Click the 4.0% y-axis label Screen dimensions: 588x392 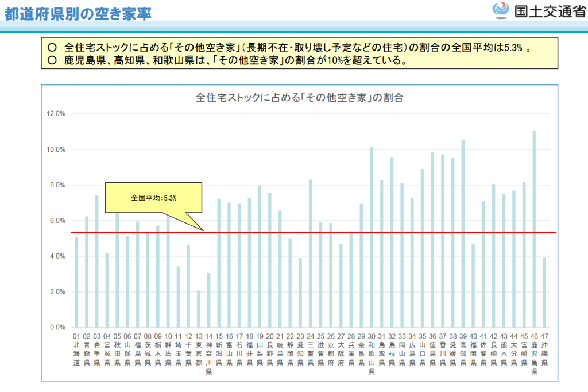point(57,256)
